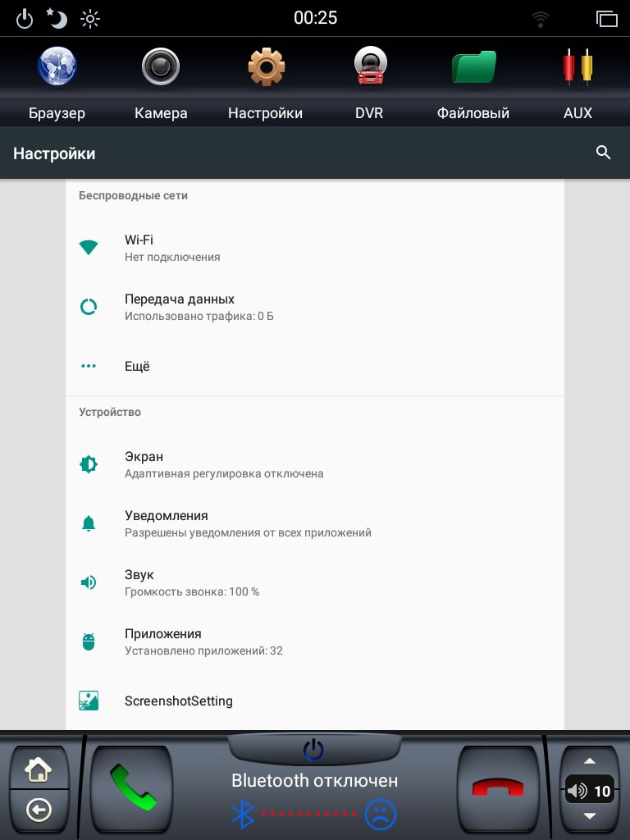Tap the Wi-Fi status bar indicator
630x840 pixels.
point(541,20)
